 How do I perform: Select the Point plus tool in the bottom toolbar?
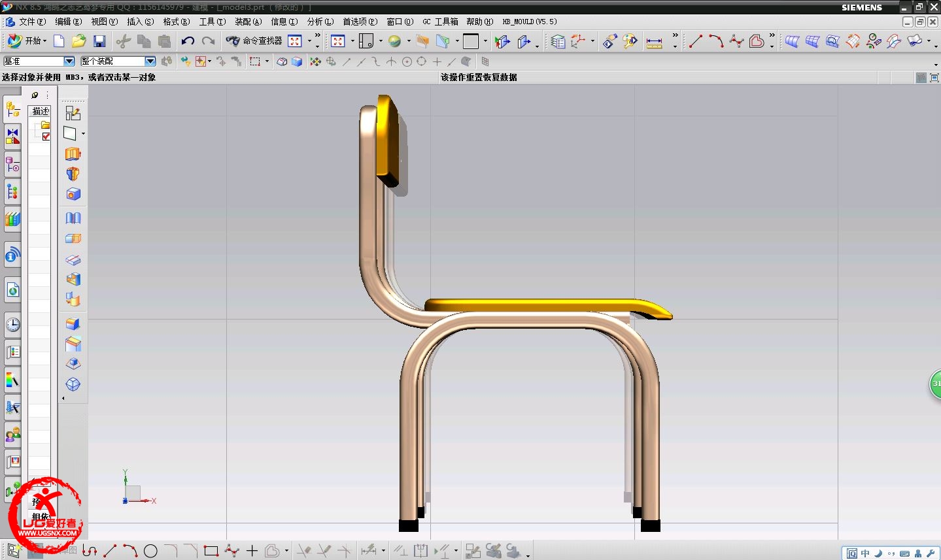252,551
